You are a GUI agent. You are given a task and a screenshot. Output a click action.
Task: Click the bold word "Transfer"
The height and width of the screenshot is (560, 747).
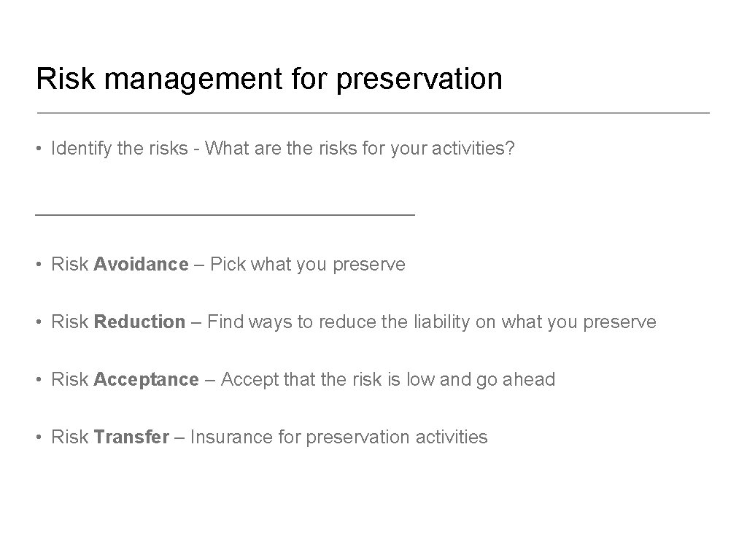(131, 437)
